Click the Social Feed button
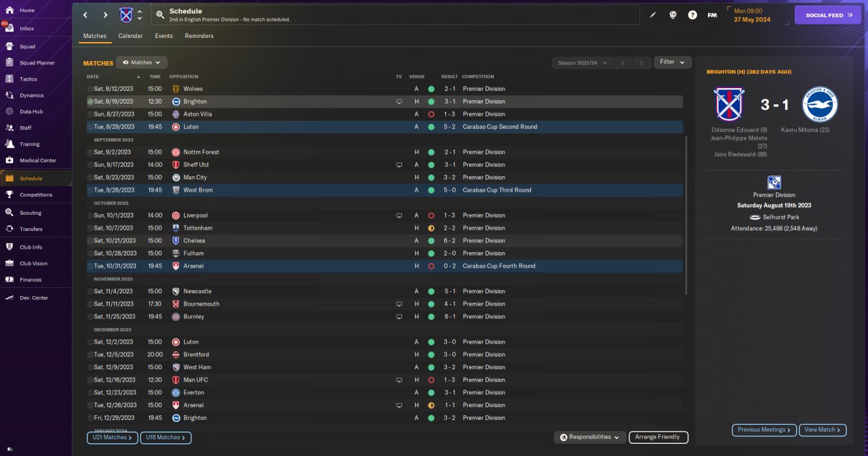 (x=827, y=15)
